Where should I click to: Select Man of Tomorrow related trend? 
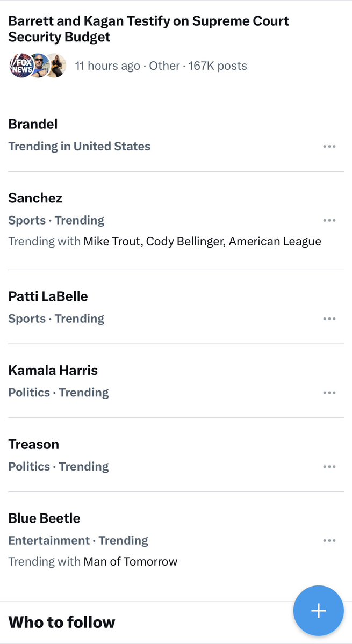point(130,561)
